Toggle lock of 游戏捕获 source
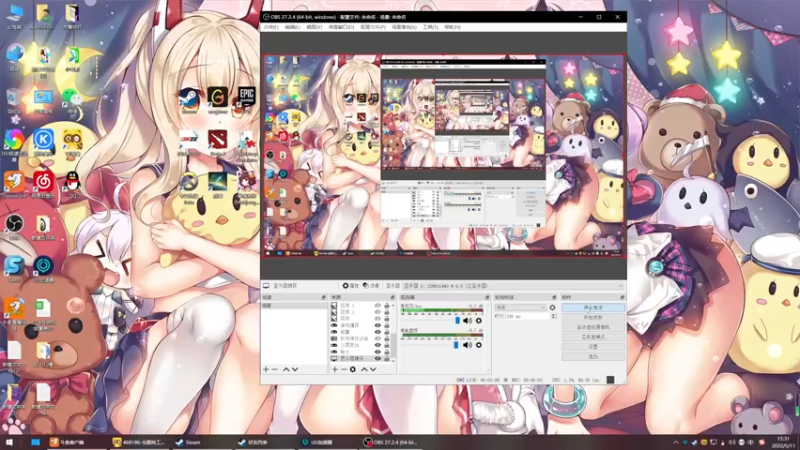800x450 pixels. click(387, 325)
